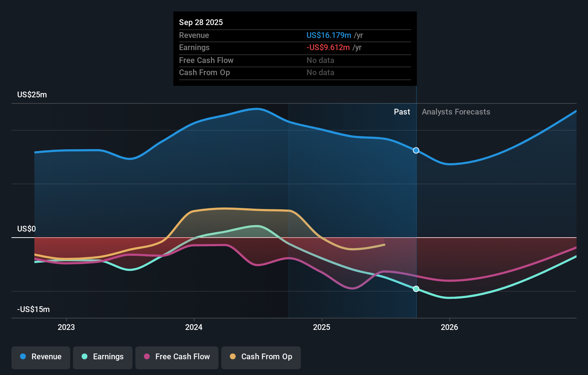
Task: Click the US$25m gridline label
Action: 32,94
